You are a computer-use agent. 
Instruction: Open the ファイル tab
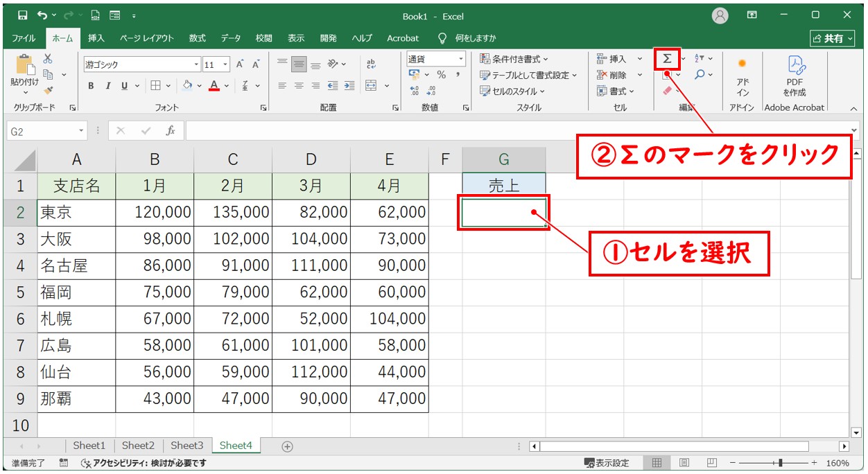(24, 38)
